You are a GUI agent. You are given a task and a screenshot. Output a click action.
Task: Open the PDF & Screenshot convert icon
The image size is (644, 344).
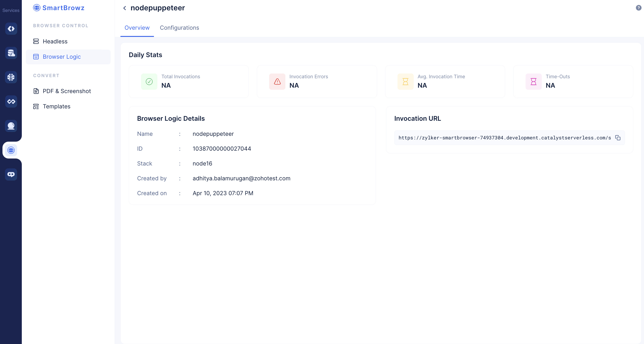pos(36,91)
